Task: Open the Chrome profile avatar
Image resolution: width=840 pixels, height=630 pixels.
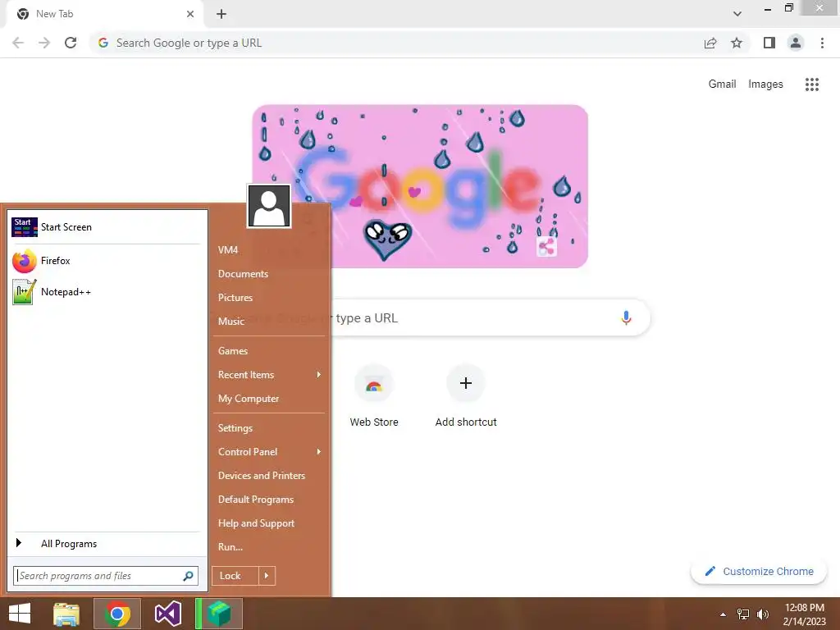Action: point(796,43)
